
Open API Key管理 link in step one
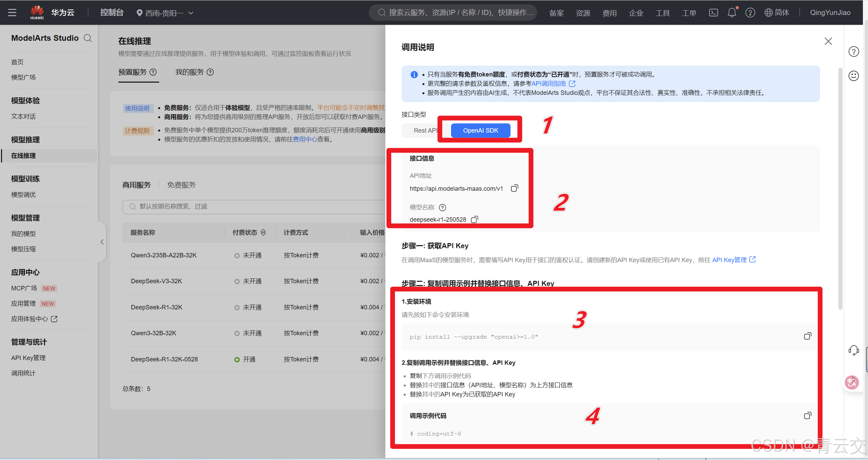pos(729,260)
